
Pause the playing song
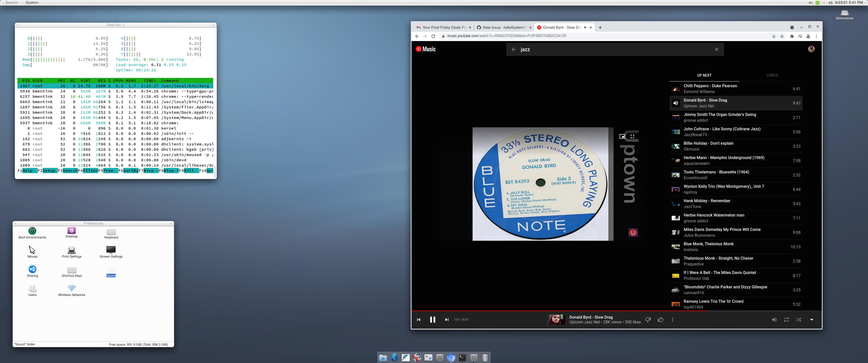pyautogui.click(x=433, y=320)
